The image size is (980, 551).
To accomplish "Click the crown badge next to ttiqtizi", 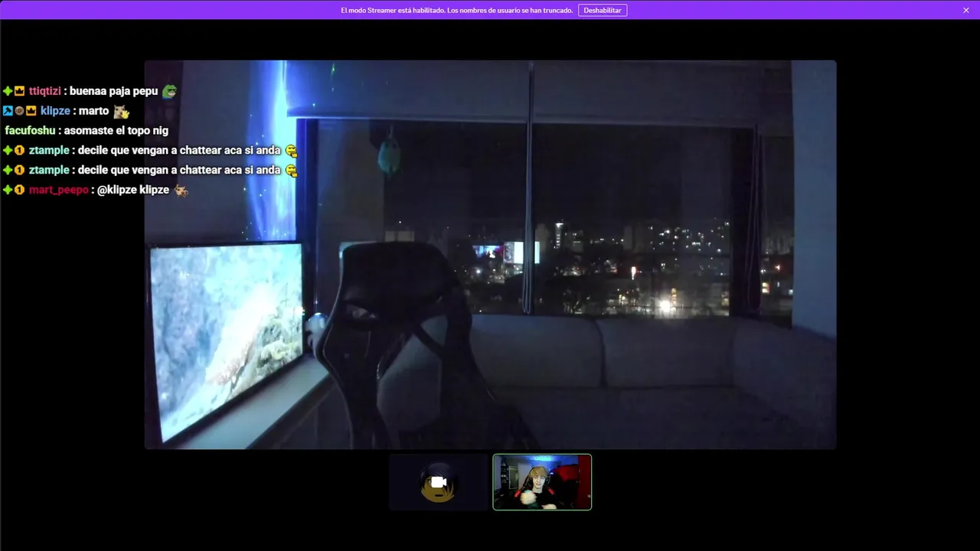I will point(20,91).
